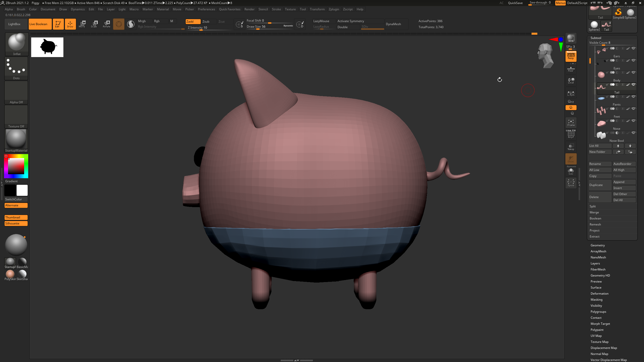Hide the Ears subtool with eye icon
This screenshot has width=644, height=362.
[634, 48]
